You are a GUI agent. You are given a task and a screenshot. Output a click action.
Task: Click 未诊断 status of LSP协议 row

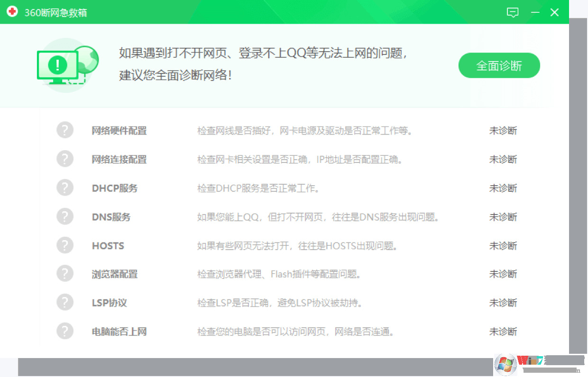point(503,302)
